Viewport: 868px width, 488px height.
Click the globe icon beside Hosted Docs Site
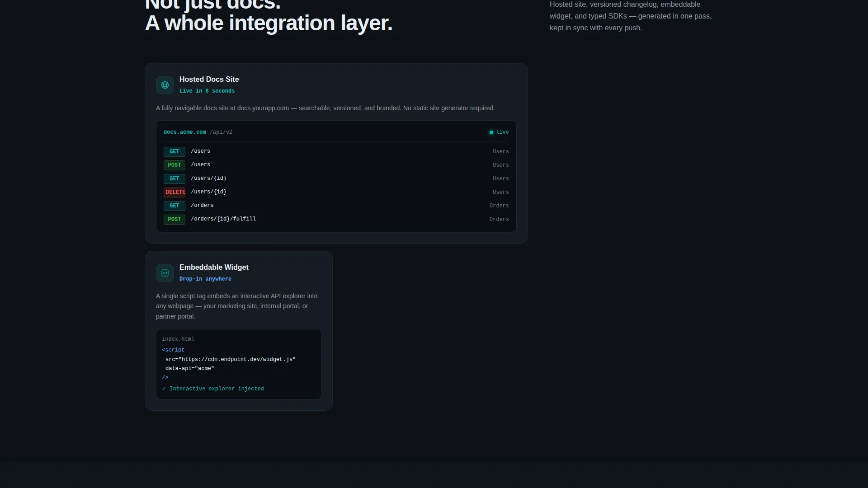[165, 85]
